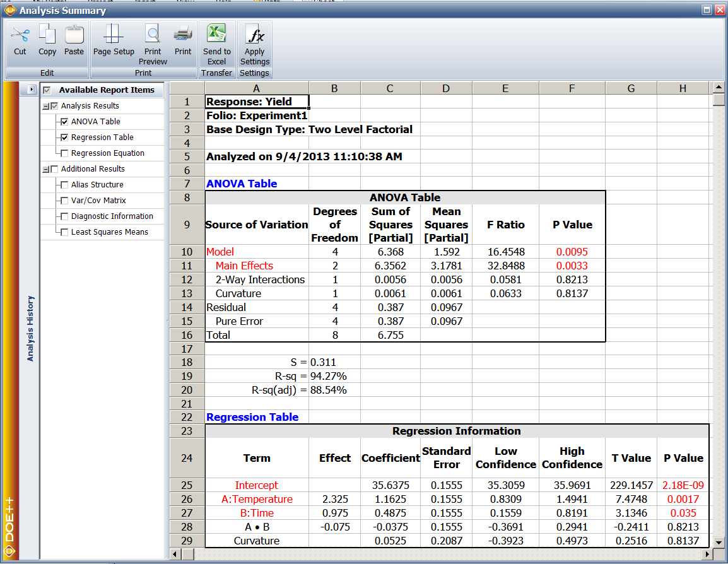Click the DOE++ logo icon in sidebar
The image size is (728, 564).
(x=9, y=551)
